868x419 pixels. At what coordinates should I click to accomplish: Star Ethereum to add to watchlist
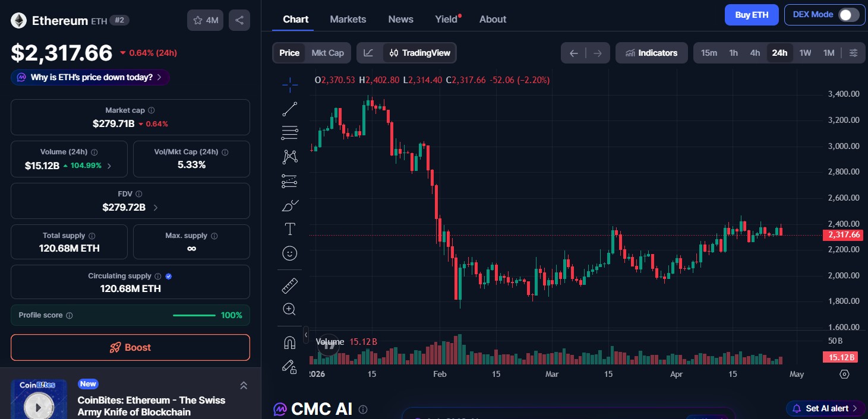point(197,20)
